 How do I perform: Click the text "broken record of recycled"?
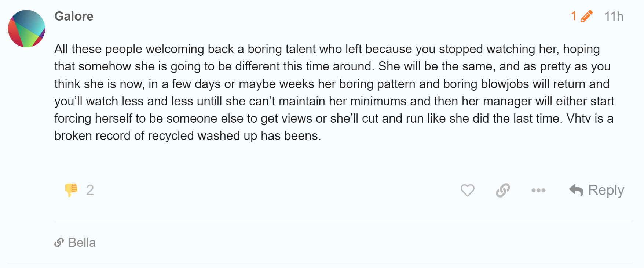point(125,136)
